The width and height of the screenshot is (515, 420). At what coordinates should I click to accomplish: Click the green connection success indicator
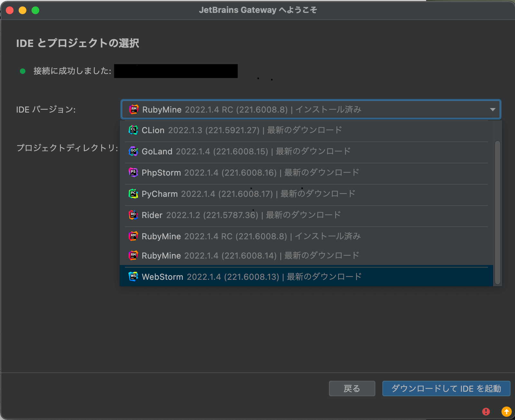22,71
